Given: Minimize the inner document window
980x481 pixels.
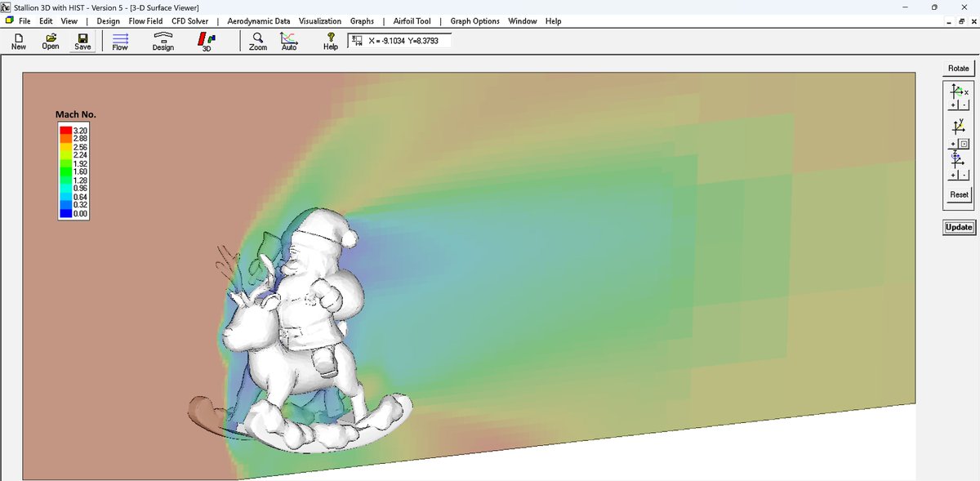Looking at the screenshot, I should click(x=950, y=21).
